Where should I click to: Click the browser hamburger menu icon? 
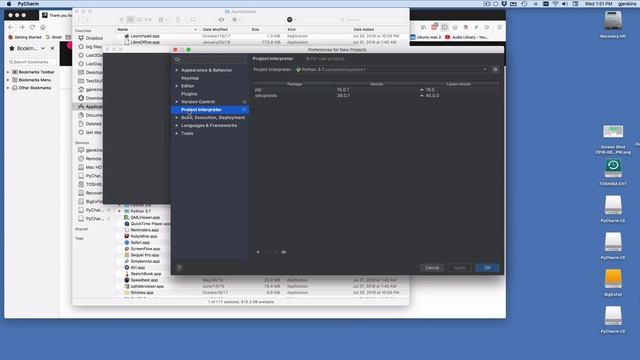click(499, 27)
